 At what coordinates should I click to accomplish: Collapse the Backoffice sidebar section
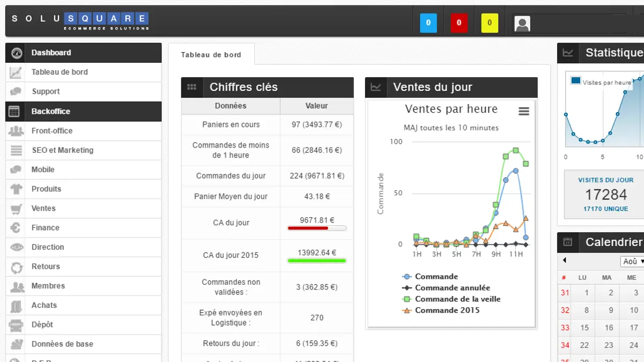tap(83, 112)
